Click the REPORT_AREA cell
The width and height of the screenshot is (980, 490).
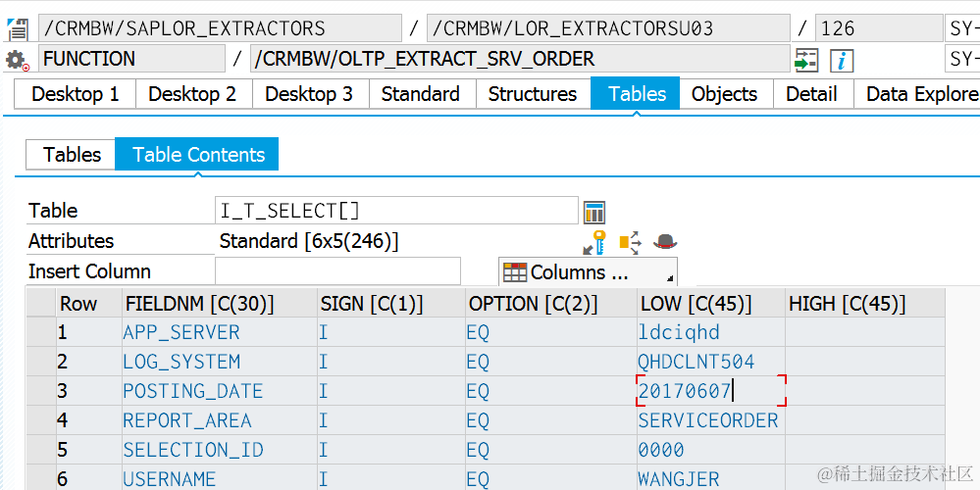pos(219,420)
